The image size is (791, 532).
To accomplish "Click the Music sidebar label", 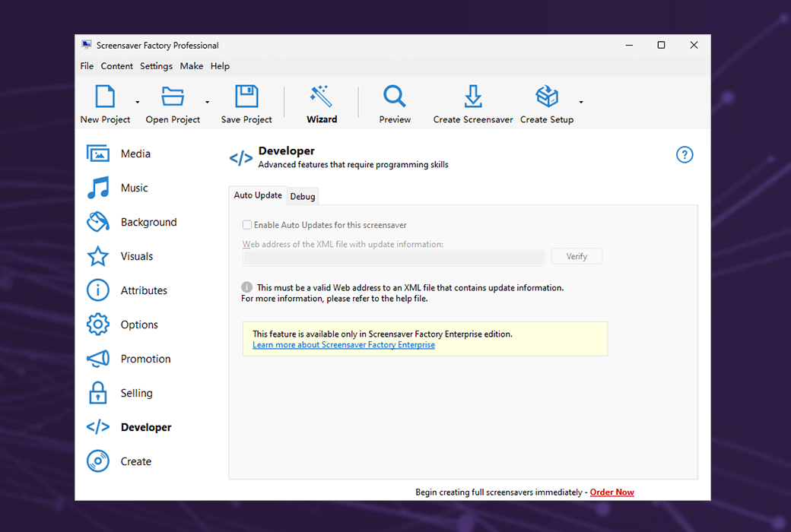I will click(134, 188).
